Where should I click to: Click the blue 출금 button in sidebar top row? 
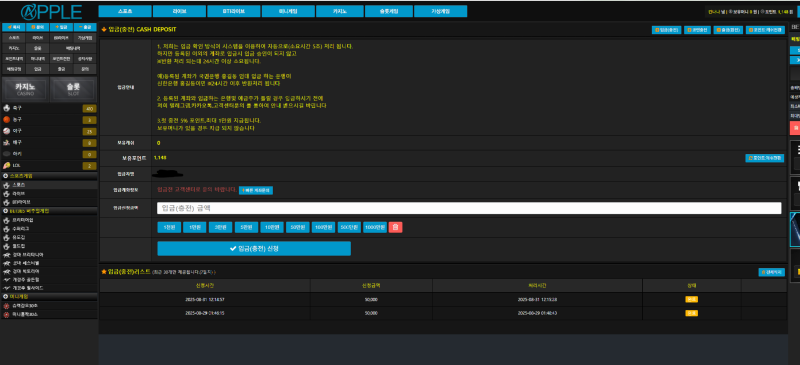click(x=85, y=27)
